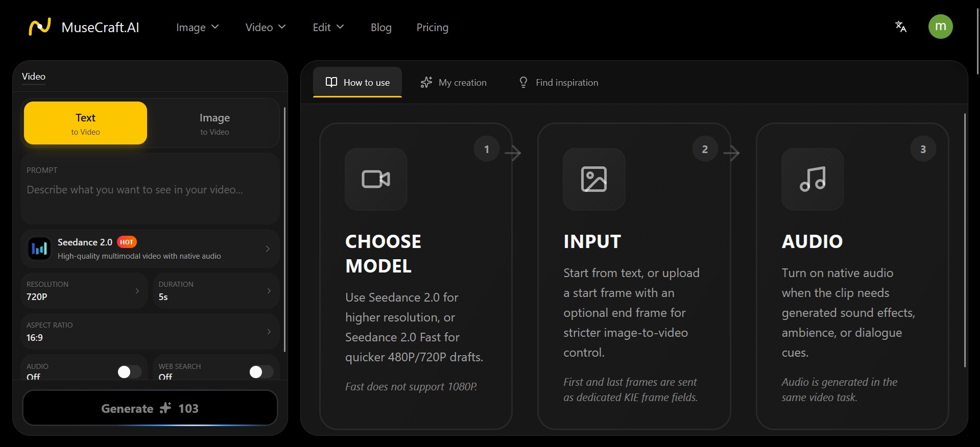Click the Seedance 2.0 model logo icon

39,249
